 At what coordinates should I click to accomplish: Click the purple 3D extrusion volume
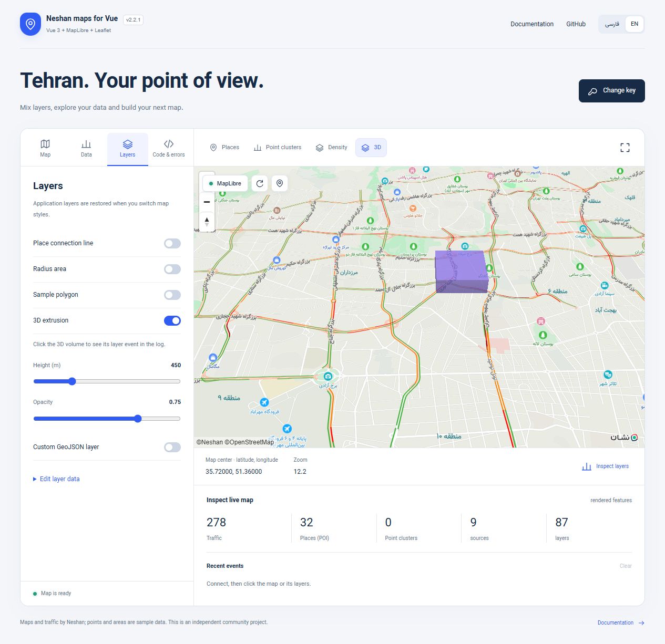[x=462, y=271]
